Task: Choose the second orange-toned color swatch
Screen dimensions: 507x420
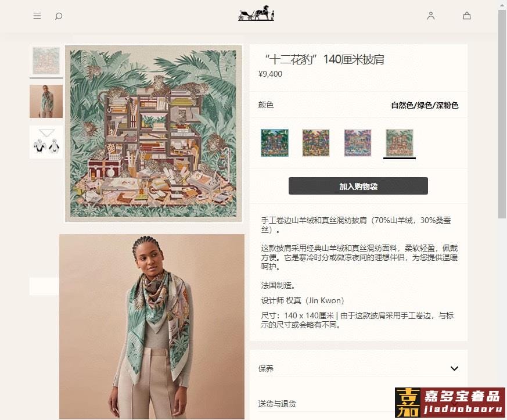Action: pyautogui.click(x=316, y=142)
